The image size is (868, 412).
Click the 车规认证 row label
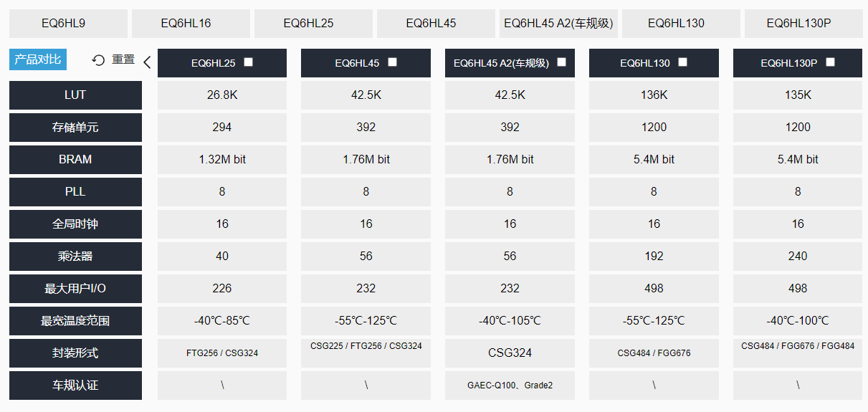[x=75, y=385]
